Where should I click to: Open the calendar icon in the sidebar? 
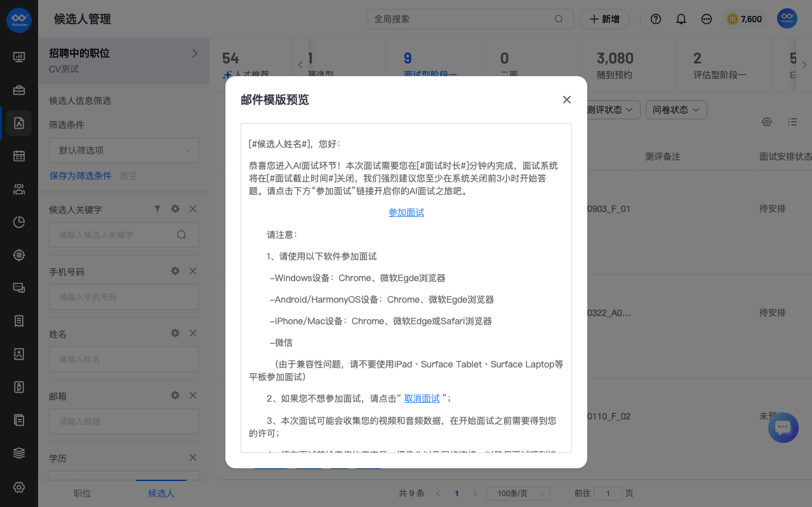click(19, 155)
